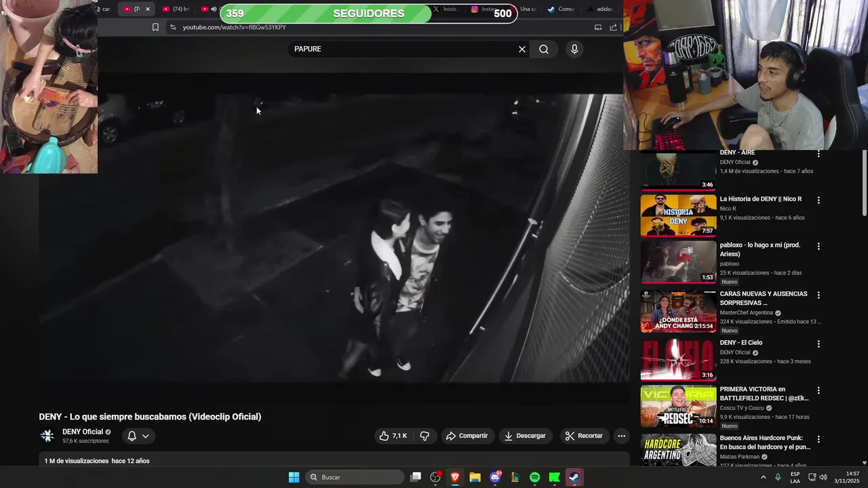Open CARAS NUEVAS Y AUSENCIAS thumbnail
The image size is (868, 488).
[678, 311]
